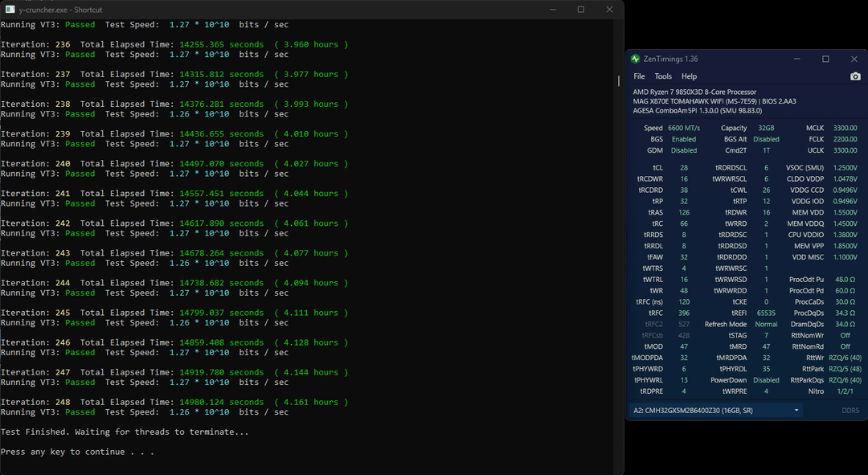Click the DDR5 label at bottom right

click(x=850, y=410)
